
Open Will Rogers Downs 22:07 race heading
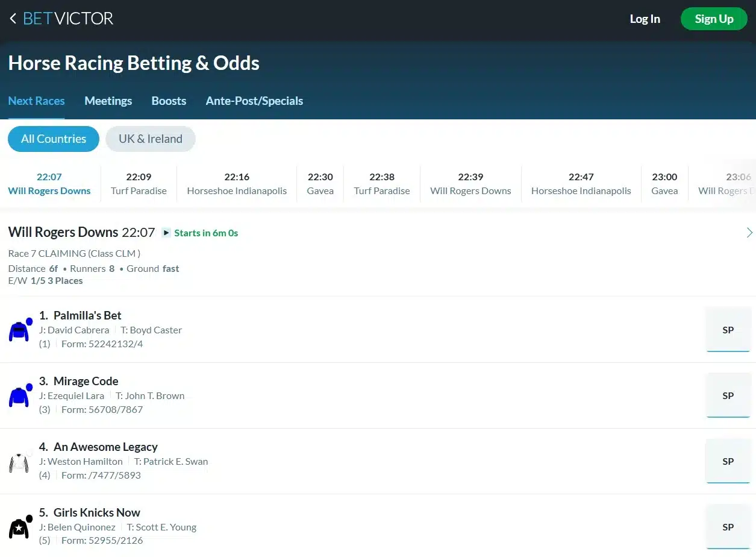[x=81, y=232]
